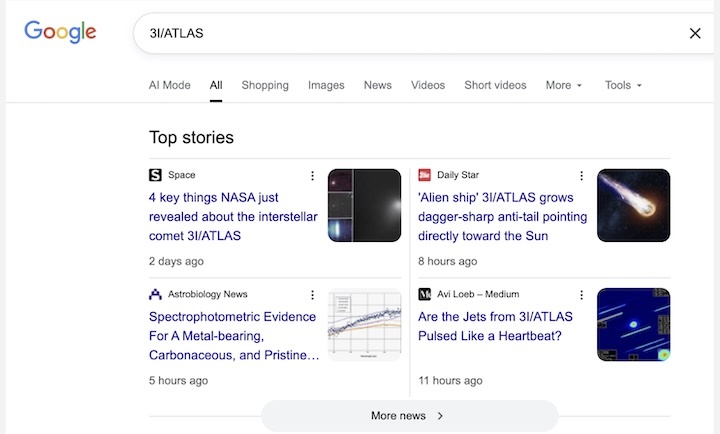Open the News tab
The width and height of the screenshot is (720, 434).
[x=377, y=85]
